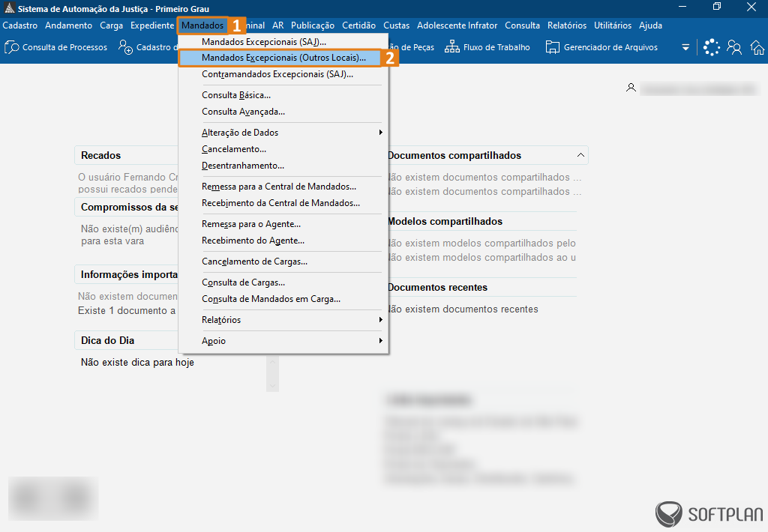This screenshot has height=532, width=768.
Task: Choose Consulta Básica menu entry
Action: click(x=284, y=95)
